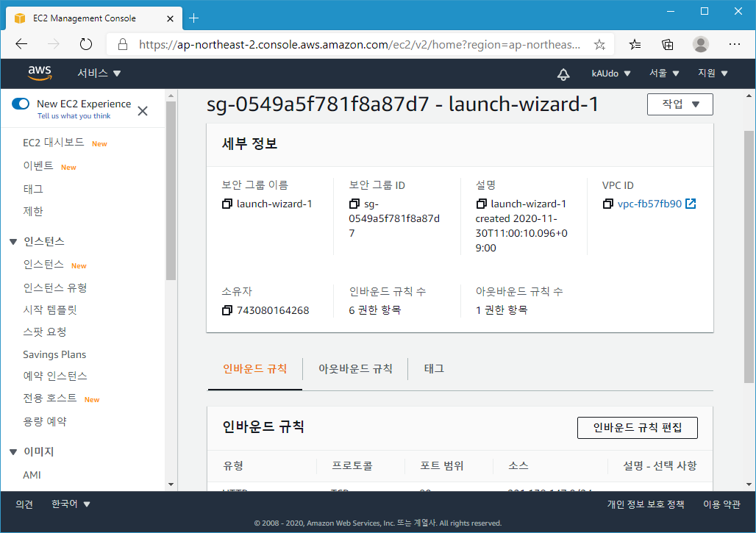Click the browser back arrow

22,44
